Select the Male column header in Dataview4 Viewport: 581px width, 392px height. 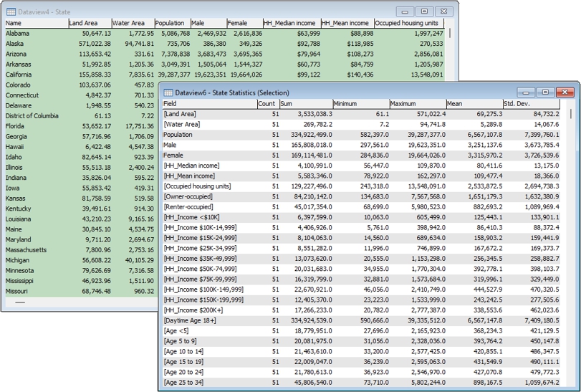click(x=208, y=23)
